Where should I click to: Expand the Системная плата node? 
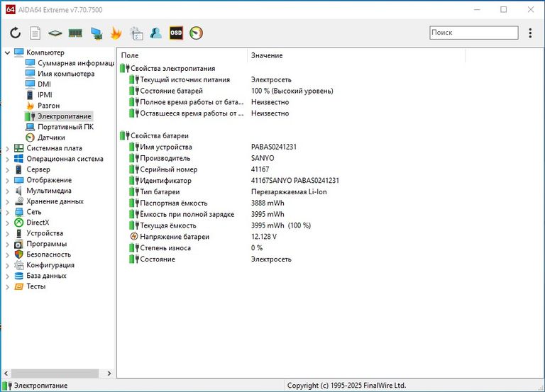[7, 149]
